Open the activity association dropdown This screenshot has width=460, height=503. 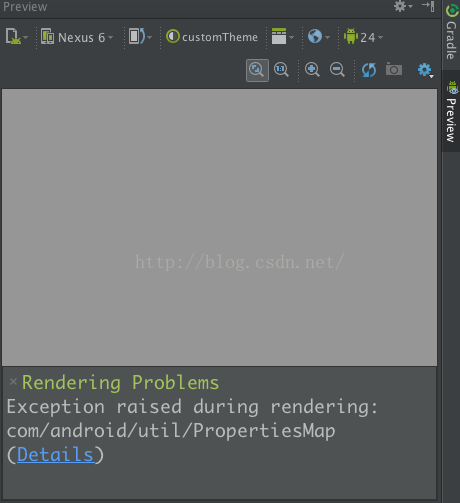(282, 36)
